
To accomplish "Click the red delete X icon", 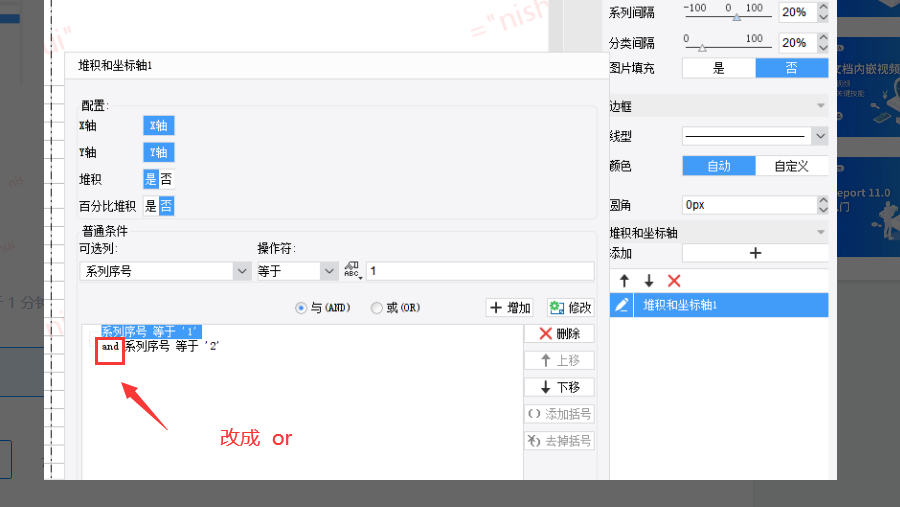I will click(674, 281).
